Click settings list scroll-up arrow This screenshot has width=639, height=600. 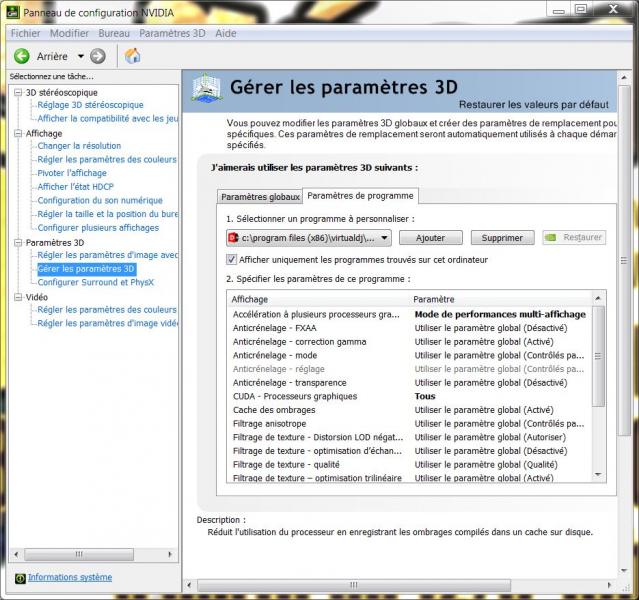pyautogui.click(x=598, y=298)
